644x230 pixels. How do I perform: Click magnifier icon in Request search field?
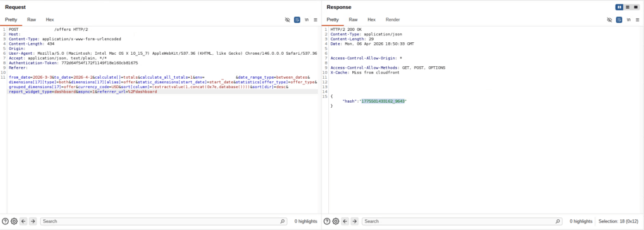pos(282,221)
